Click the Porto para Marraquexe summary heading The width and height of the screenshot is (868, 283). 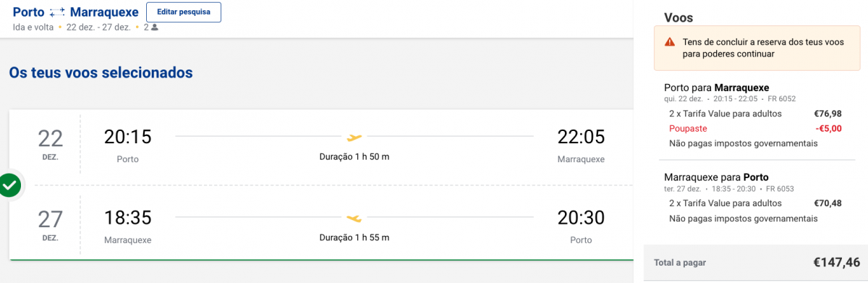click(x=716, y=88)
